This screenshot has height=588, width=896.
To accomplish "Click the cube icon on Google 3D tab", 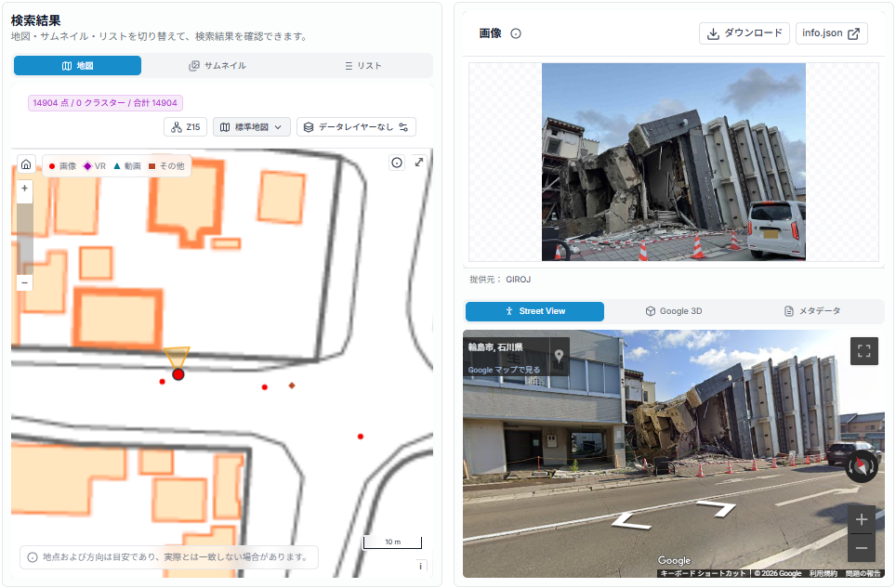I will 651,311.
